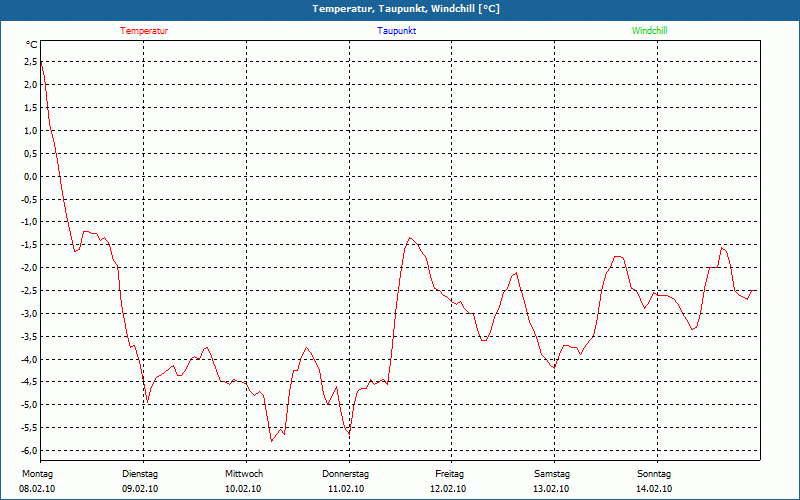
Task: Click the Samstag day label
Action: (x=552, y=474)
